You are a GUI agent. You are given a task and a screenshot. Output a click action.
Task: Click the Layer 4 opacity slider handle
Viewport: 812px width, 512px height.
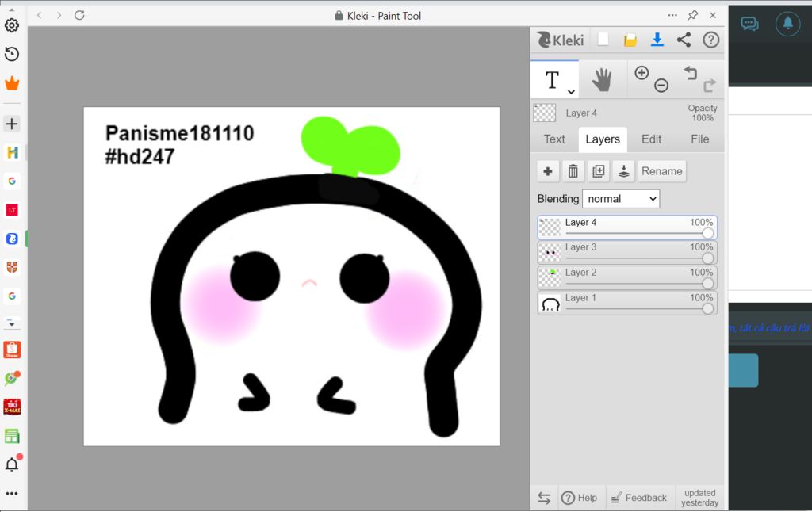click(708, 233)
